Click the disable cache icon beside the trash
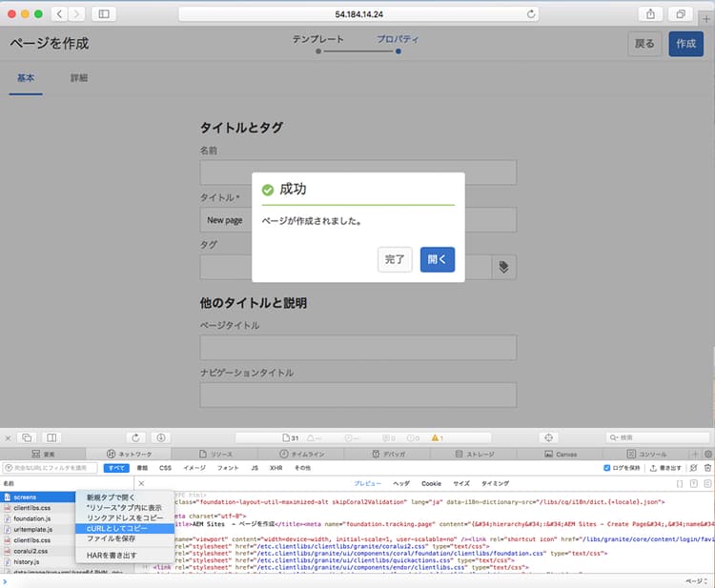 (694, 468)
